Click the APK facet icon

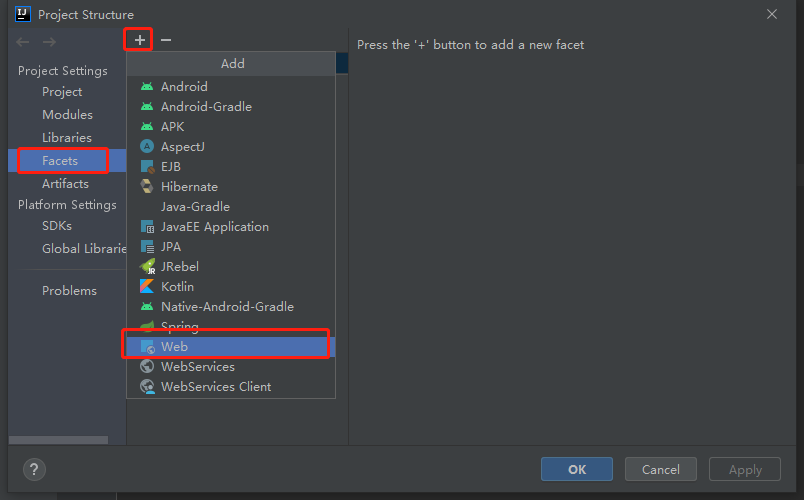(147, 127)
